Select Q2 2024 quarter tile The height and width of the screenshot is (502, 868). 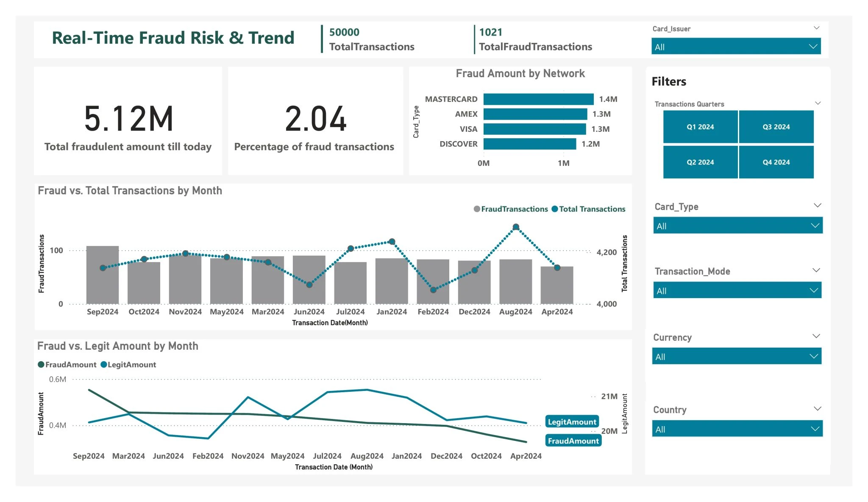tap(700, 162)
